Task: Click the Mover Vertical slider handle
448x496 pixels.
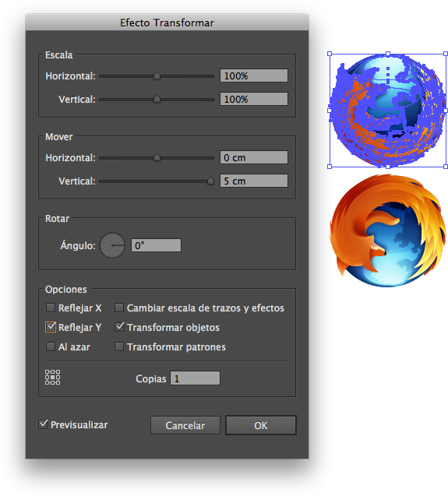Action: point(210,181)
